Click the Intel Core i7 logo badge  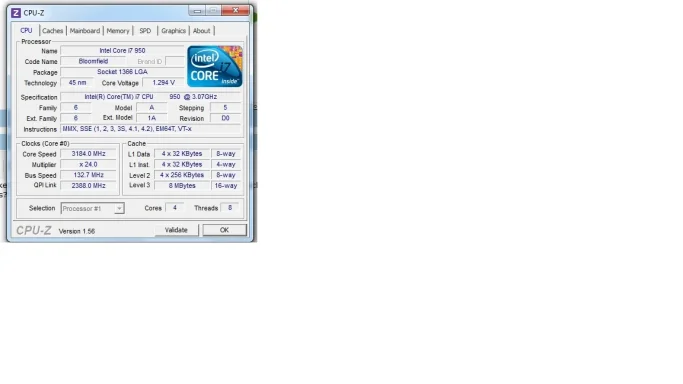pos(215,67)
